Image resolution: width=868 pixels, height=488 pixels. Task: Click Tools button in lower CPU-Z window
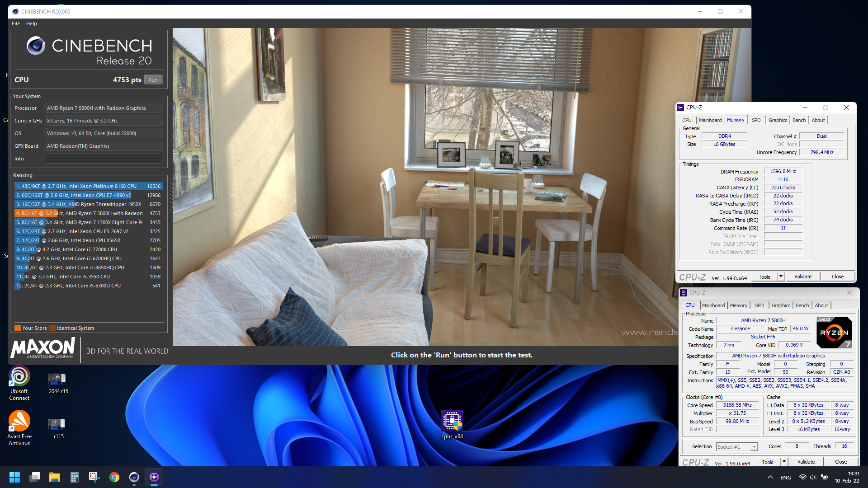point(767,462)
